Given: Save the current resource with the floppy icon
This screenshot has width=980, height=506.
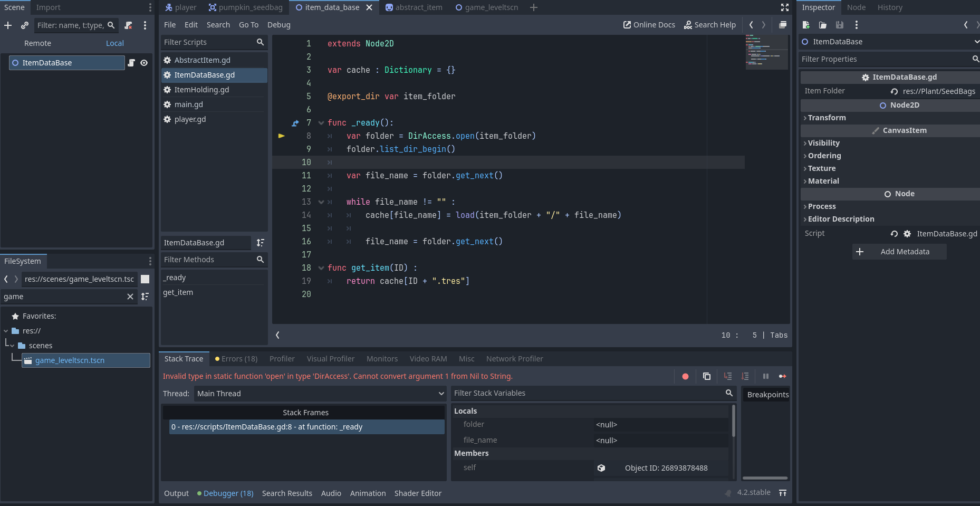Looking at the screenshot, I should [840, 25].
